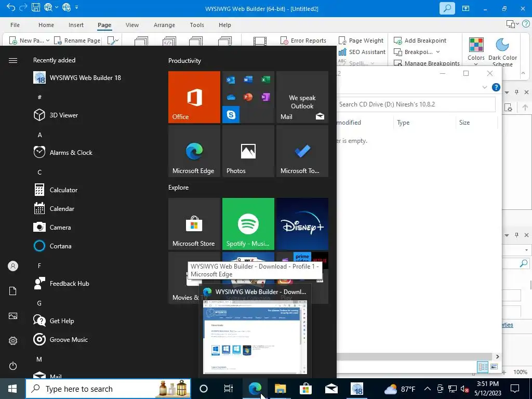
Task: Open Calendar app
Action: [x=54, y=209]
